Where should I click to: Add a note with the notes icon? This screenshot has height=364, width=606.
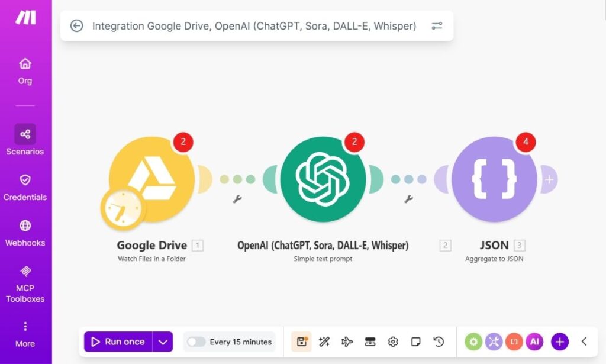416,342
